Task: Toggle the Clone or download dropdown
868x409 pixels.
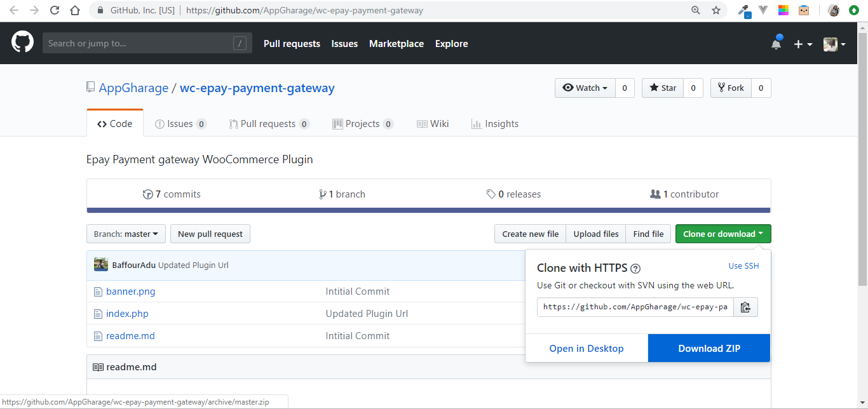Action: click(x=723, y=234)
